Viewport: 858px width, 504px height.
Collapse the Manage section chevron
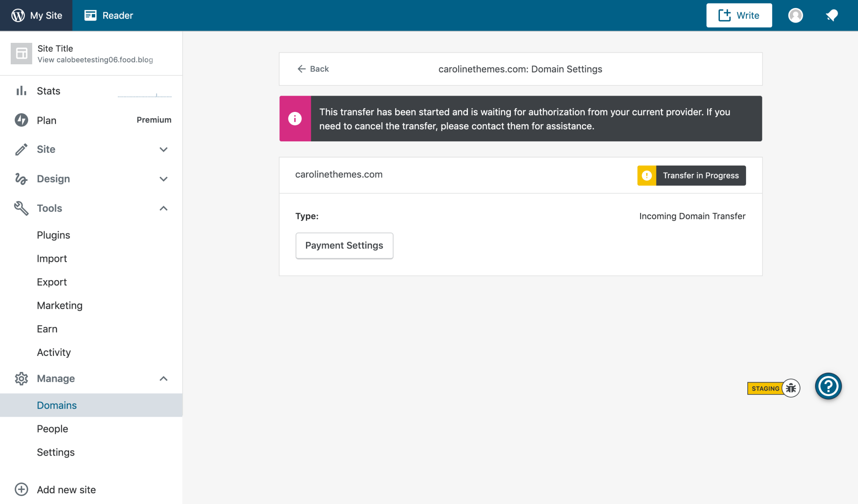tap(164, 378)
